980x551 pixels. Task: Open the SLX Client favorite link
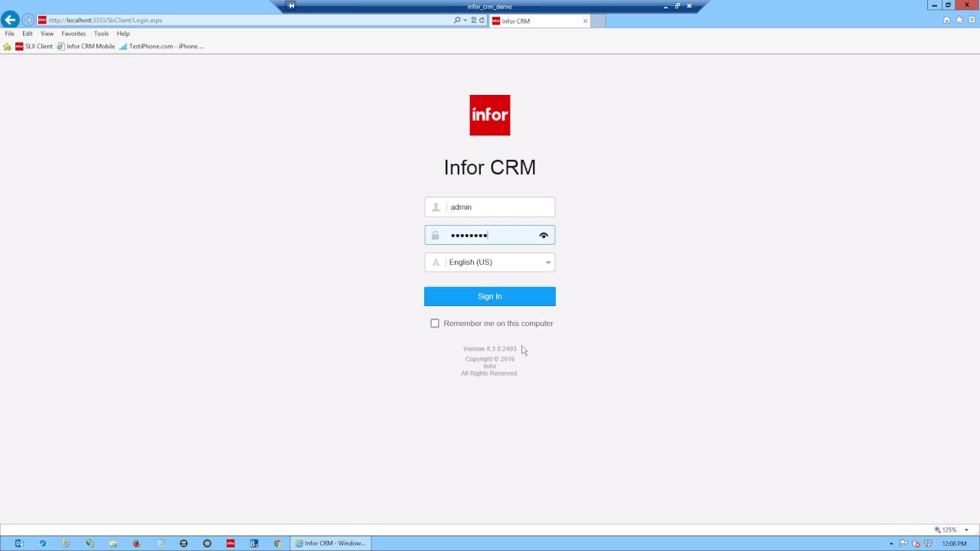coord(34,47)
